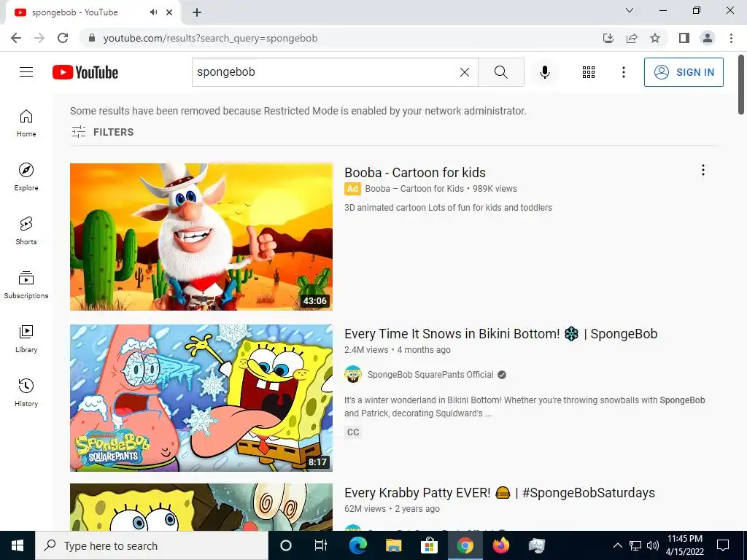Image resolution: width=747 pixels, height=560 pixels.
Task: Open the Windows Start menu
Action: pyautogui.click(x=18, y=545)
